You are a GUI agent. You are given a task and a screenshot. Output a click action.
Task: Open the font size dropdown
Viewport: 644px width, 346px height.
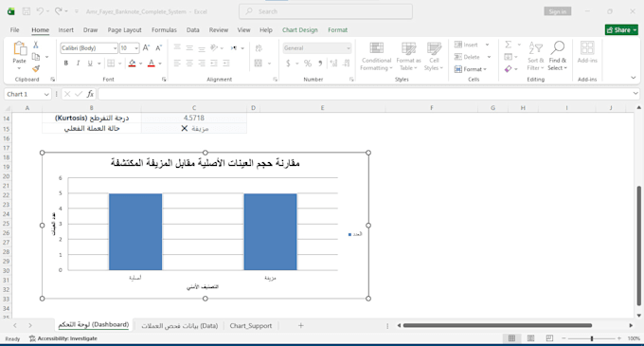coord(136,48)
